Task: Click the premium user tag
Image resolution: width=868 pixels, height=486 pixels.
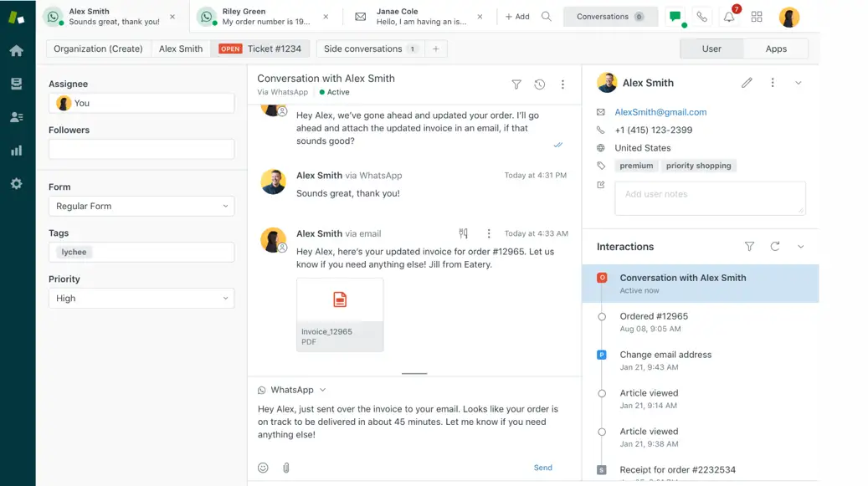Action: 637,166
